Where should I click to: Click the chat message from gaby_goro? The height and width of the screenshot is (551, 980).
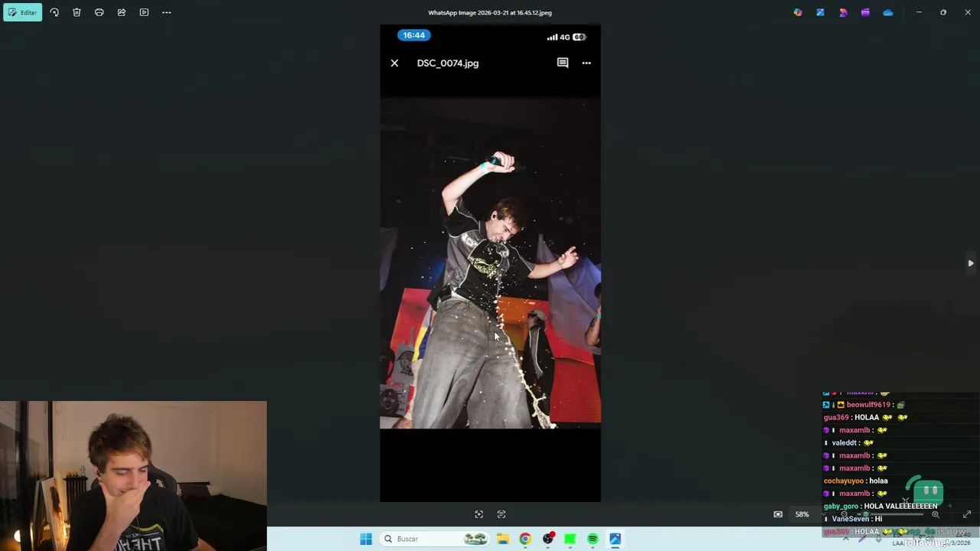pos(880,506)
